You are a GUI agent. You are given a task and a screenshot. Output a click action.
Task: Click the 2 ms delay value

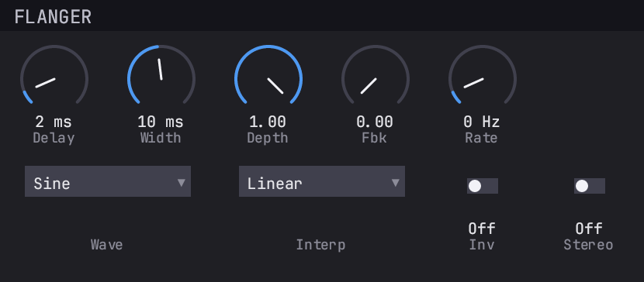[54, 122]
